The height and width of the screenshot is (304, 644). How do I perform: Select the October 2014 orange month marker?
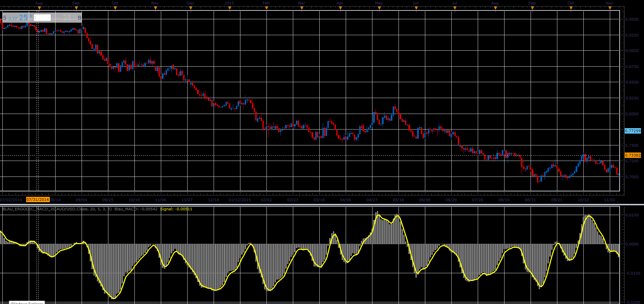point(115,8)
